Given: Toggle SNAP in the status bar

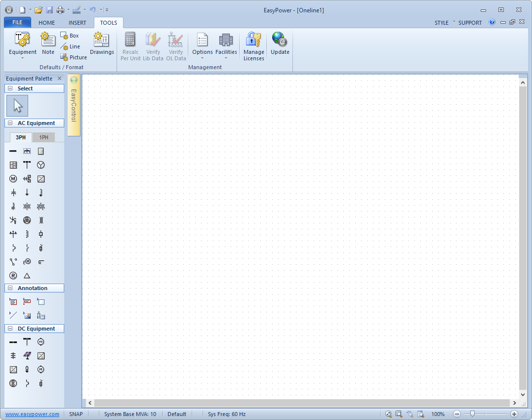Looking at the screenshot, I should click(76, 414).
